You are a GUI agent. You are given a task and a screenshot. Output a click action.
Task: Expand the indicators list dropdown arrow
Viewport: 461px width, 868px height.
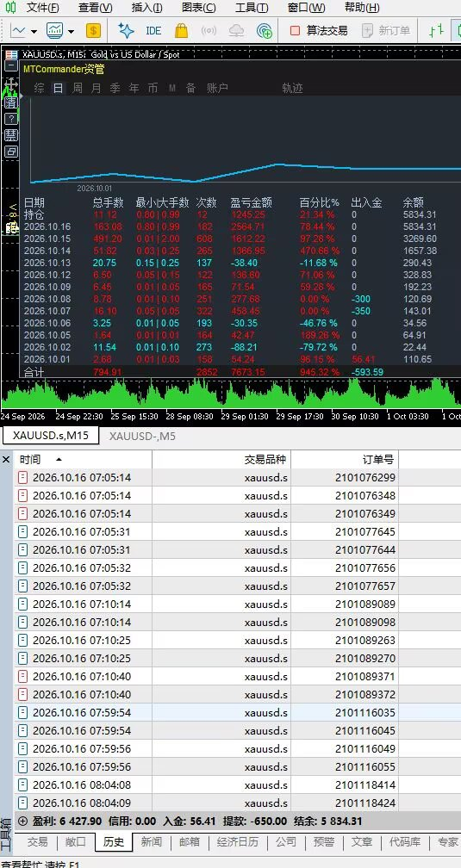click(x=71, y=32)
